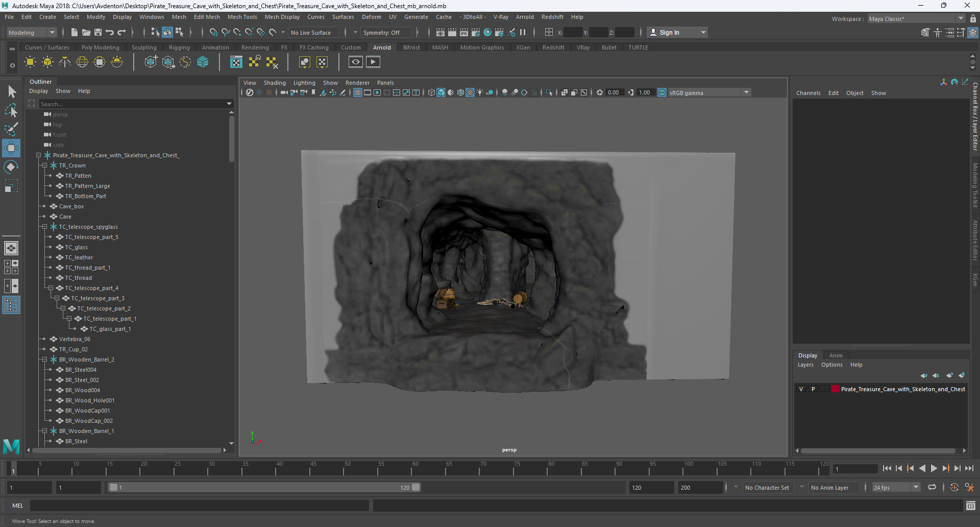Screen dimensions: 980x527
Task: Toggle the layer playback P box
Action: [813, 389]
